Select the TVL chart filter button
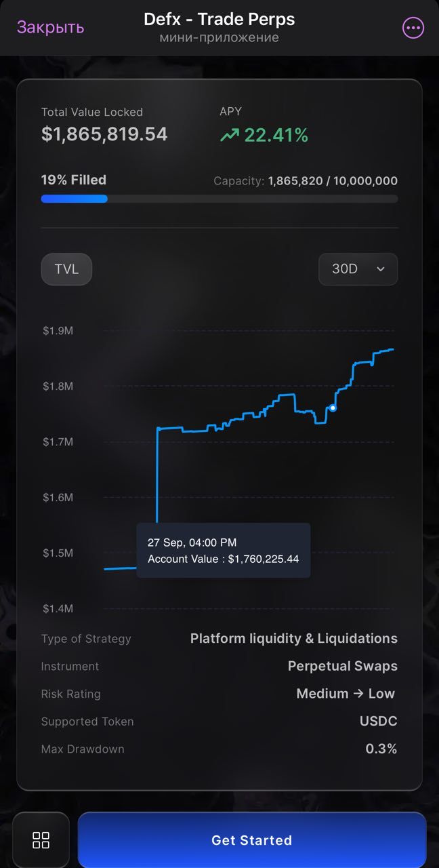The height and width of the screenshot is (868, 439). pos(66,269)
